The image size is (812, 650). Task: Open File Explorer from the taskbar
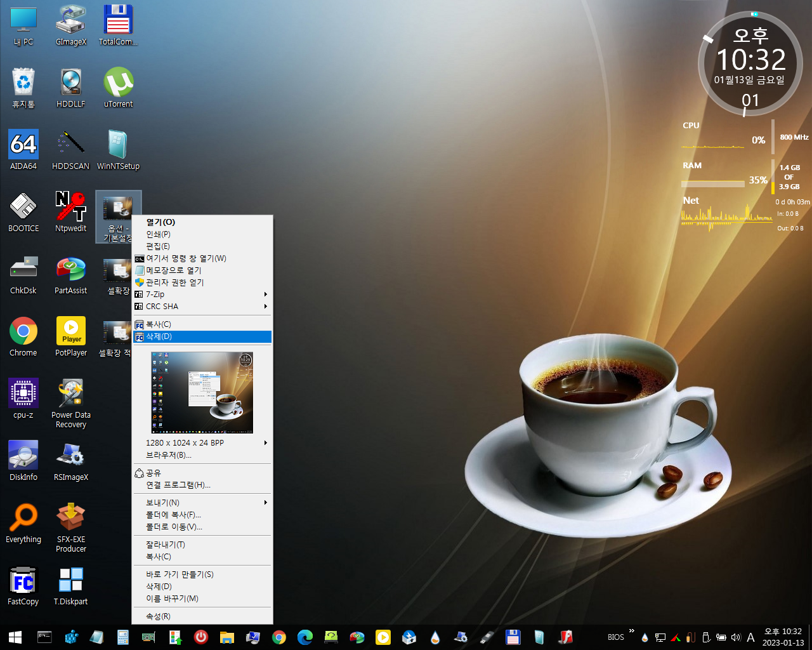[227, 637]
